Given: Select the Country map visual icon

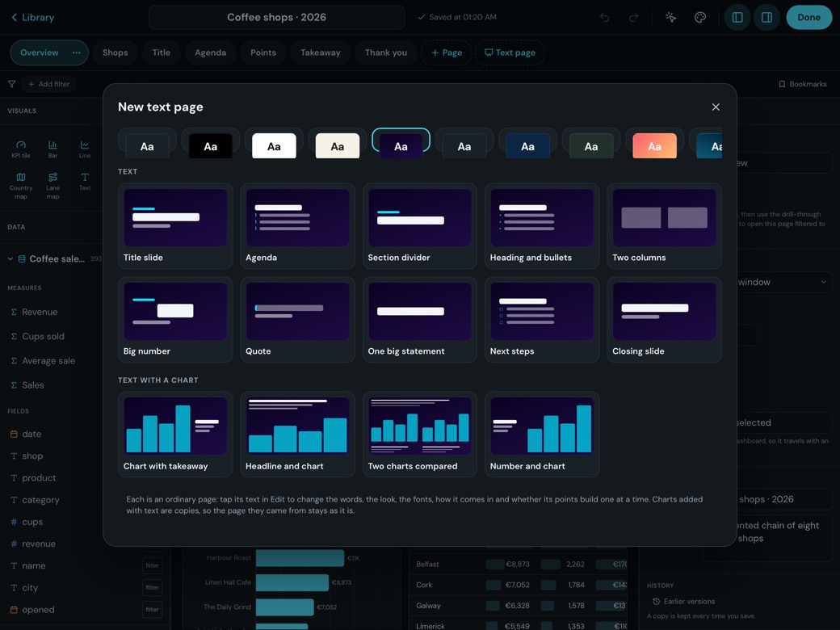Looking at the screenshot, I should [x=21, y=186].
